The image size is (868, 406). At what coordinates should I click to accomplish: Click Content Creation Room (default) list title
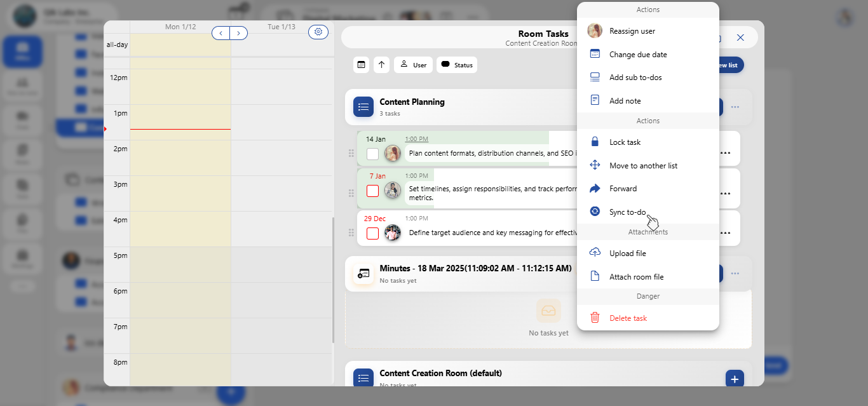[x=441, y=373]
